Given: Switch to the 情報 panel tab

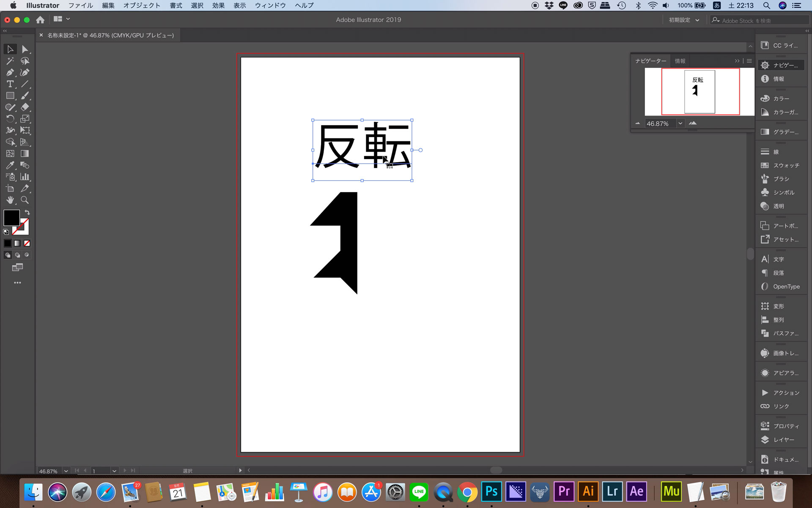Looking at the screenshot, I should [x=680, y=61].
